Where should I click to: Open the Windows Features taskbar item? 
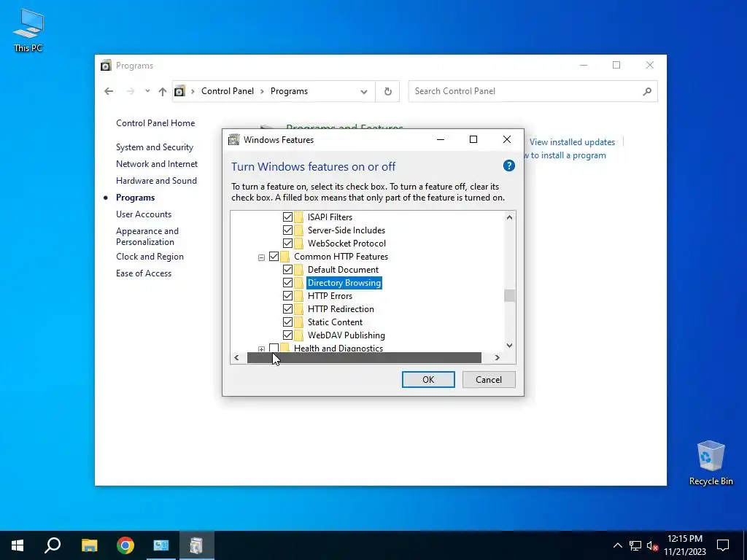196,545
